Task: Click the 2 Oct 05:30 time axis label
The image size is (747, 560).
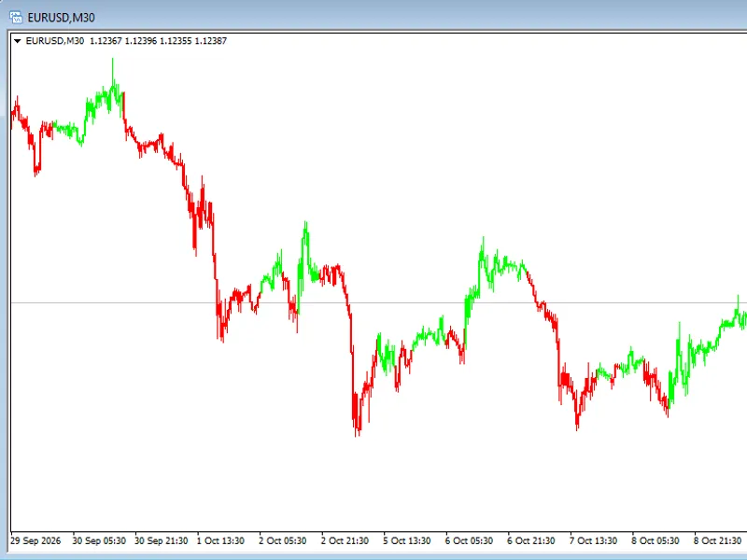Action: point(283,541)
